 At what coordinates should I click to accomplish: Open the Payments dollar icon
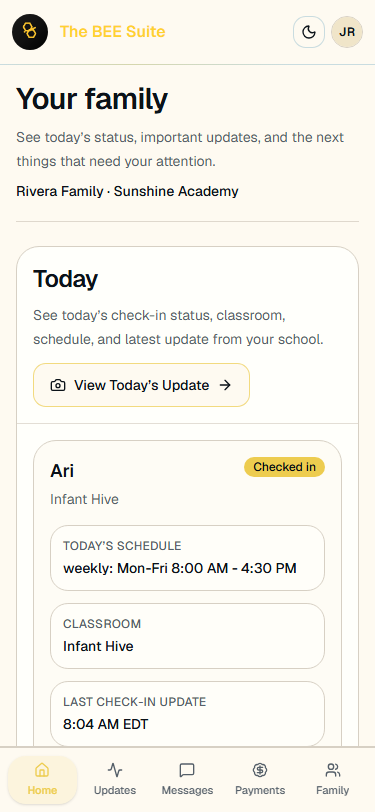point(260,770)
